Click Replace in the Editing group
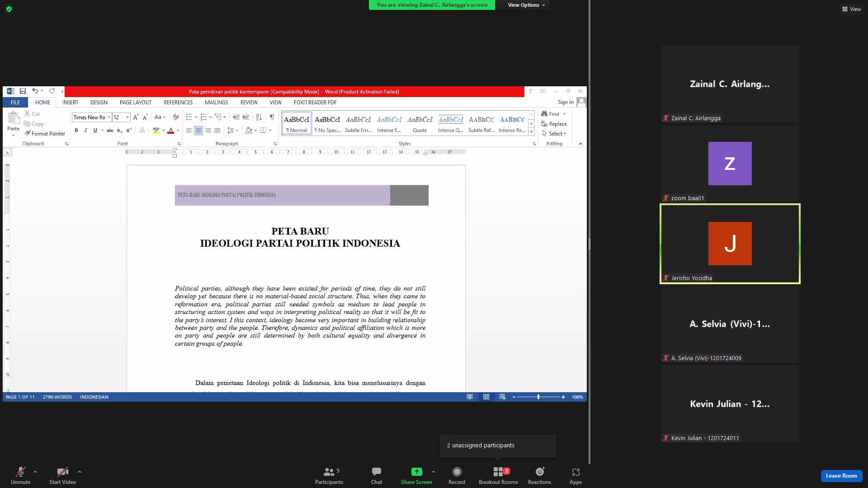The height and width of the screenshot is (488, 868). pyautogui.click(x=554, y=124)
